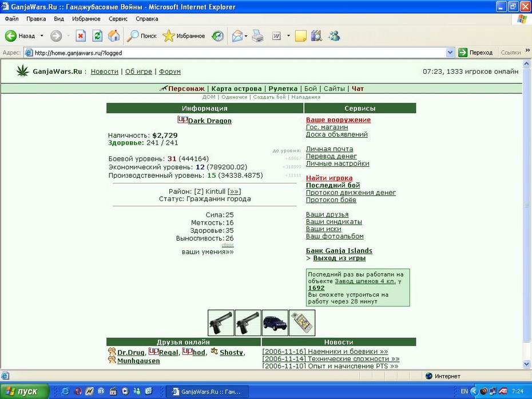
Task: Click the icon beside Shosty
Action: 214,352
